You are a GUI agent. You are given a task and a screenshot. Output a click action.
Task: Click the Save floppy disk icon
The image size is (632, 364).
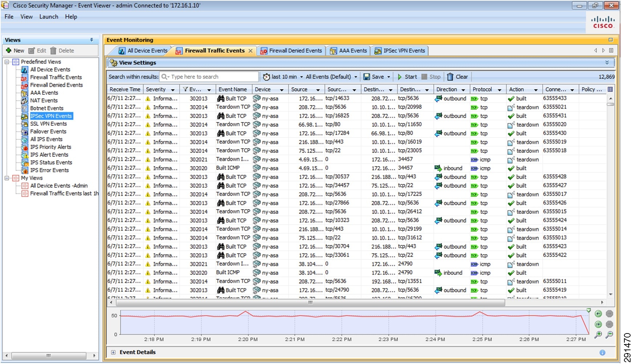tap(366, 77)
